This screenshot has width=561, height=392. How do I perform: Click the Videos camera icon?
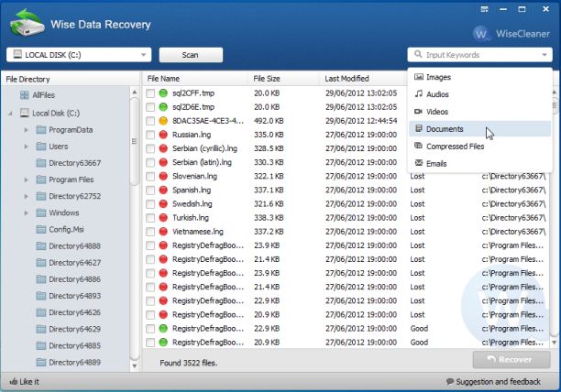[x=418, y=112]
